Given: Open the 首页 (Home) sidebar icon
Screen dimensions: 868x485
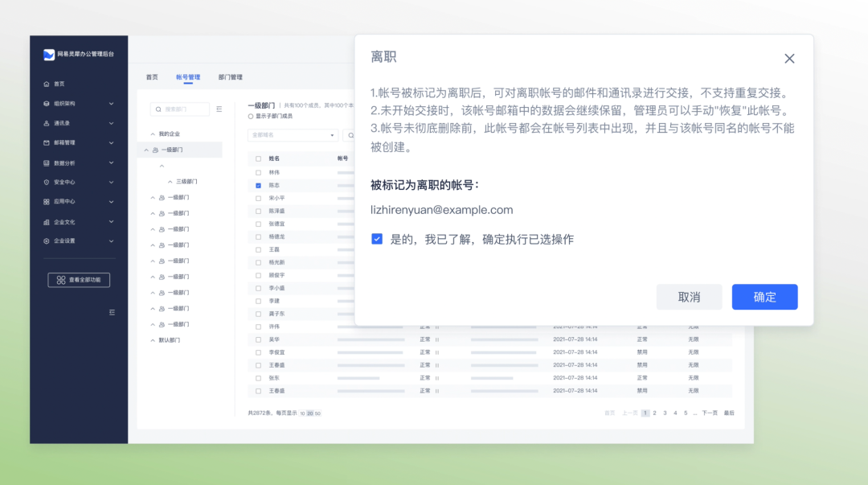Looking at the screenshot, I should 60,83.
